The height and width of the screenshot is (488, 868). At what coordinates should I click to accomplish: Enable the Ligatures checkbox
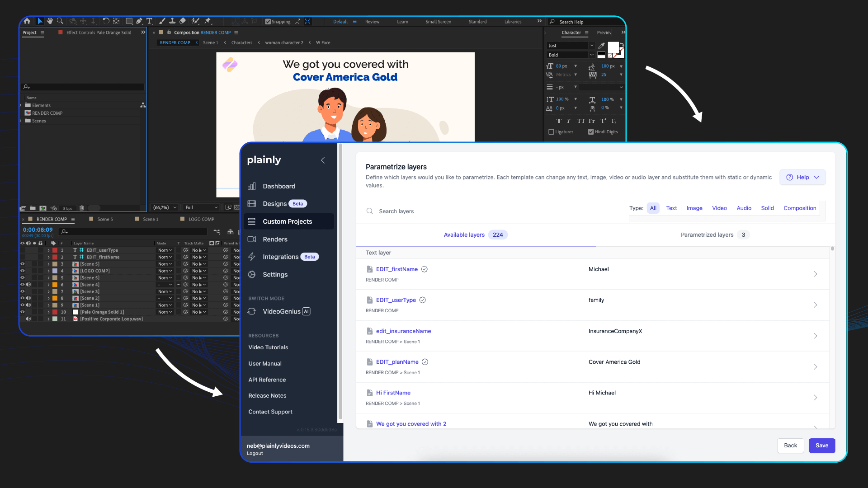click(551, 132)
